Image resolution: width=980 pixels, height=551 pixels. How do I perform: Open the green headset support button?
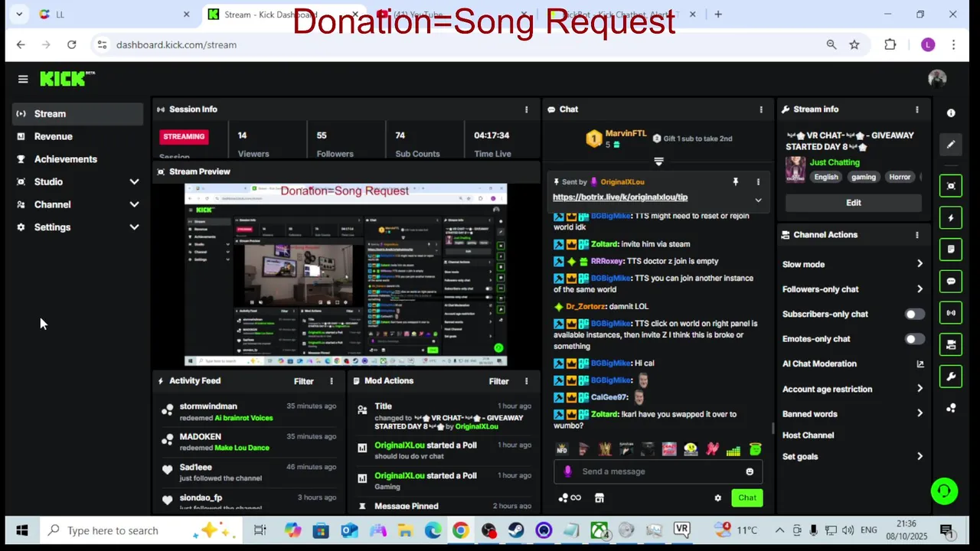[944, 491]
